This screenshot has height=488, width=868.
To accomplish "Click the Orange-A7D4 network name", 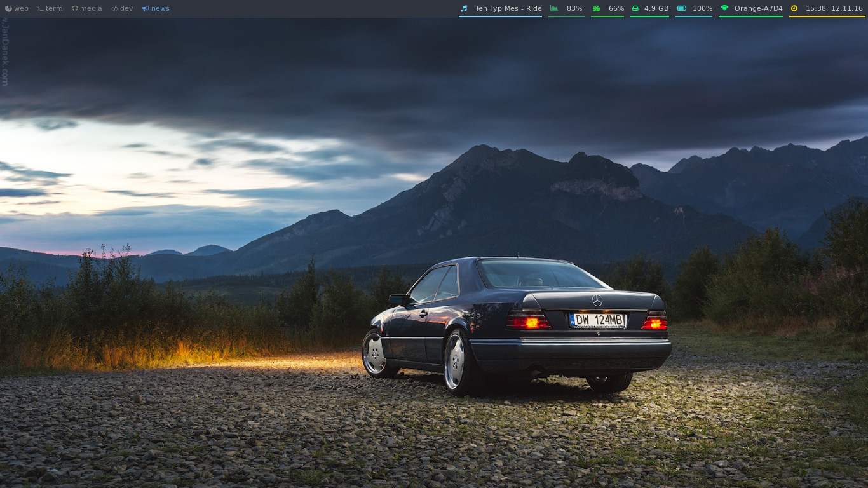I will [759, 8].
